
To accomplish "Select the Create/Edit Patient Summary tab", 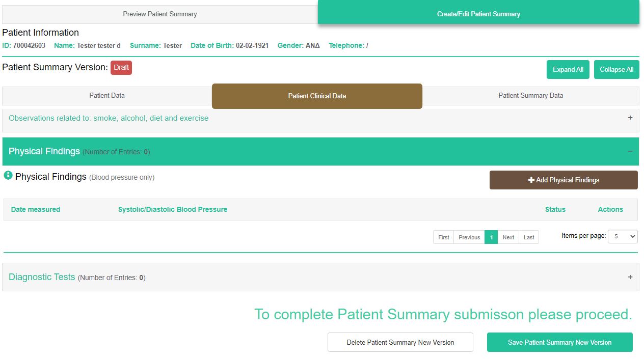I will click(478, 14).
